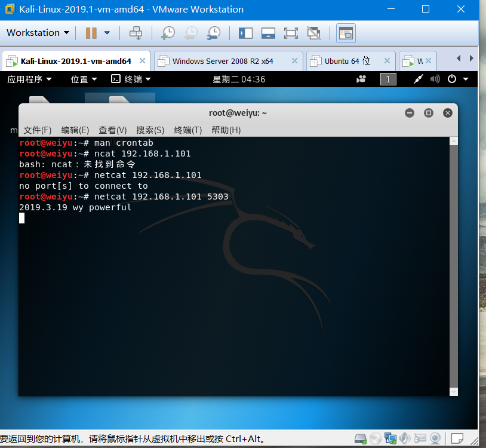Image resolution: width=486 pixels, height=448 pixels.
Task: Close the Windows Server 2008 tab
Action: [295, 61]
